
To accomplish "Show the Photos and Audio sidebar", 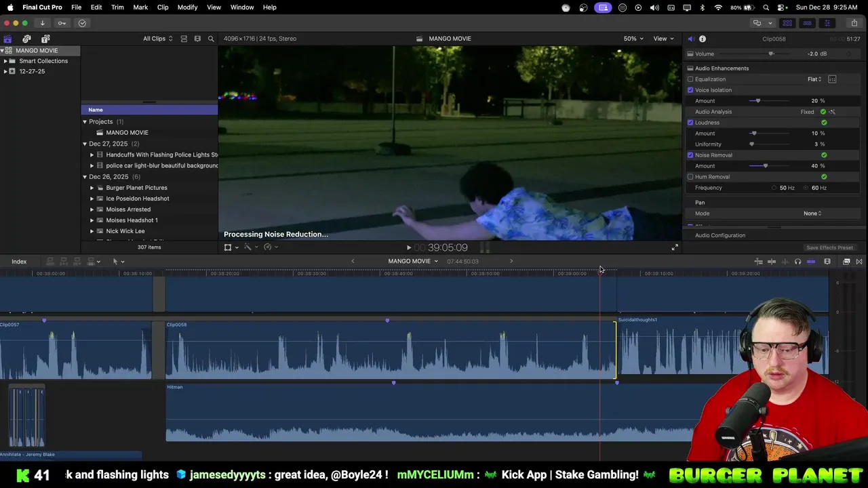I will point(26,39).
